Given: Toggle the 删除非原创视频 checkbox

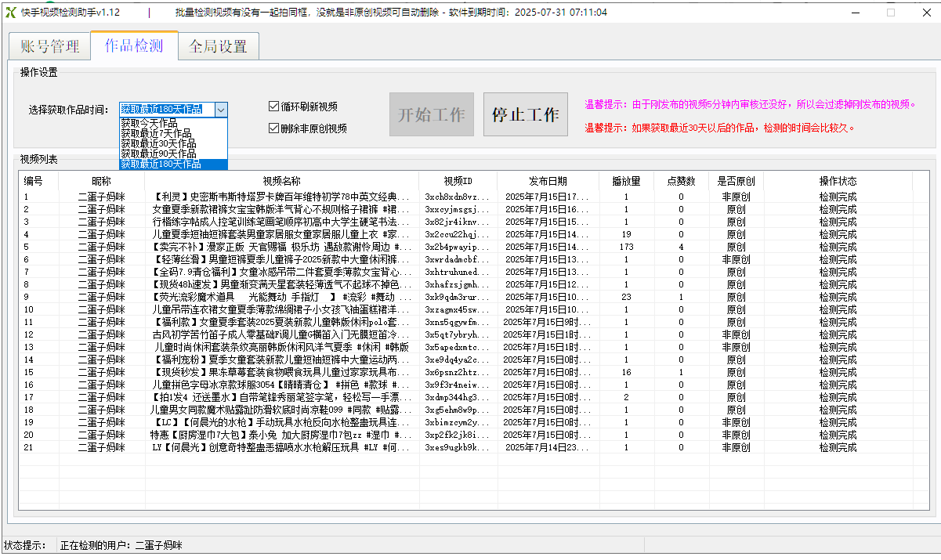Looking at the screenshot, I should (x=273, y=128).
